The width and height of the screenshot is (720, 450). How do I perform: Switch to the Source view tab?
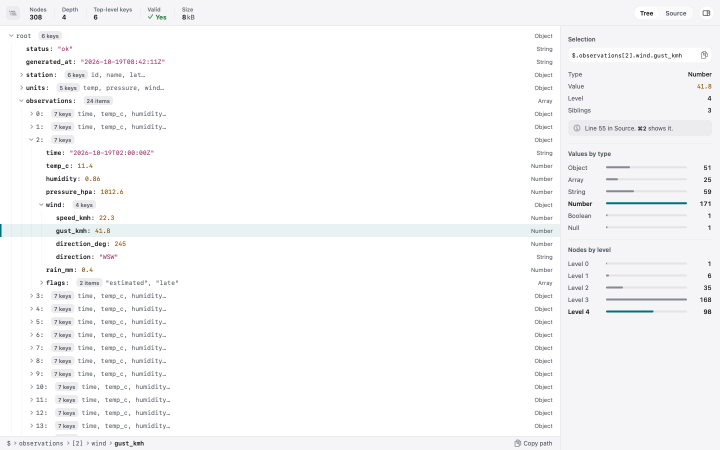pyautogui.click(x=675, y=13)
